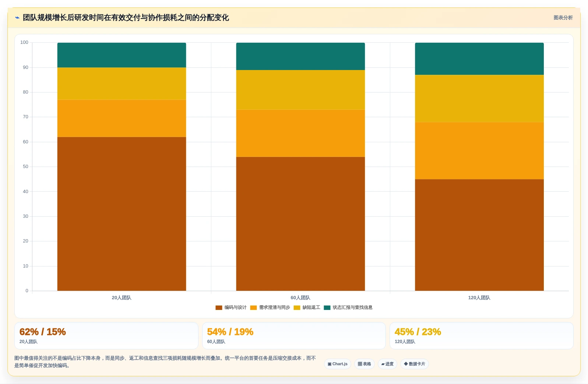Click the 数据卡片 tag chip
The height and width of the screenshot is (384, 588).
pos(415,364)
